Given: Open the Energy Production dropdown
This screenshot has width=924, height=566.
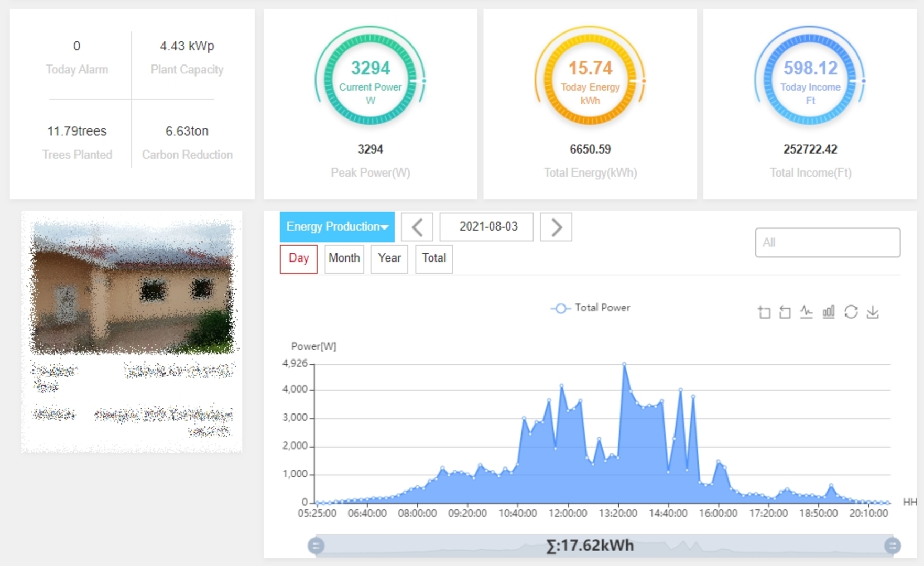Looking at the screenshot, I should coord(337,227).
